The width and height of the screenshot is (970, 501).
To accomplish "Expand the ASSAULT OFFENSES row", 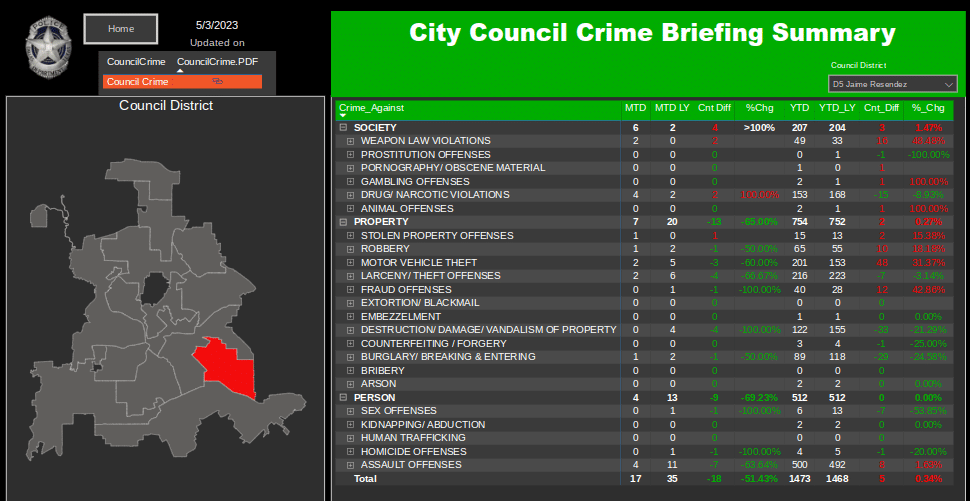I will point(351,465).
